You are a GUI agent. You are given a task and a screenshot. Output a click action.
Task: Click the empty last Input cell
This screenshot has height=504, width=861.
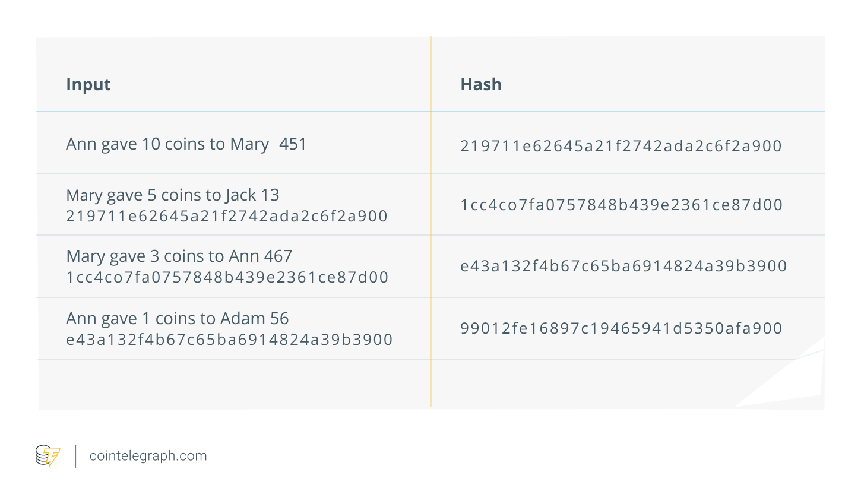[234, 384]
